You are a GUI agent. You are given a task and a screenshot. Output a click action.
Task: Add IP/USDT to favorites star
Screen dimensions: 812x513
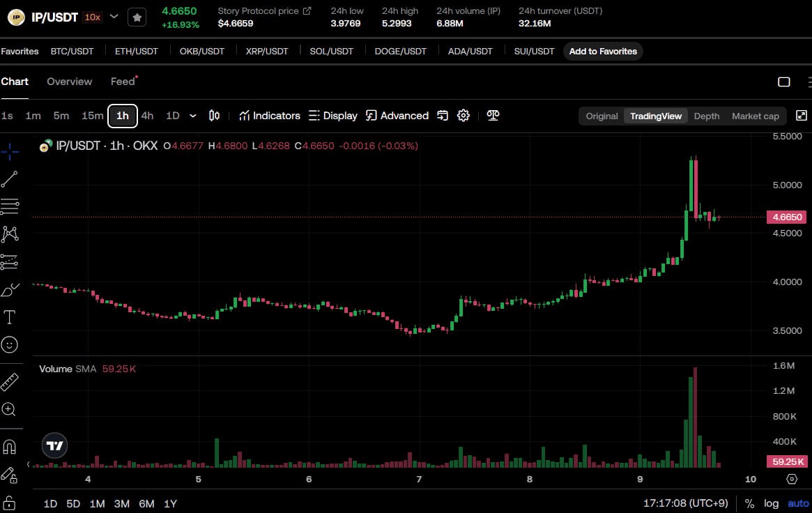tap(137, 17)
